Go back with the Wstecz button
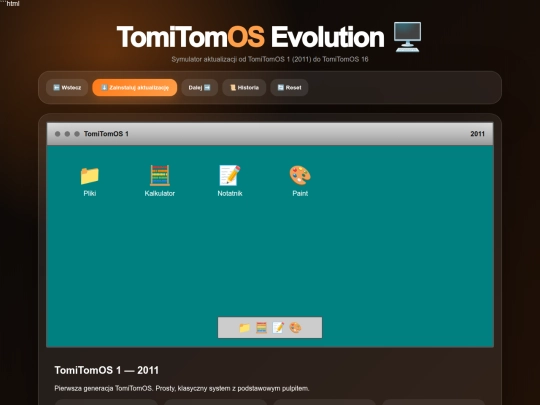 [67, 87]
